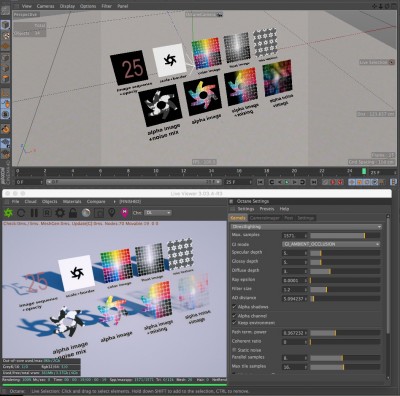Switch to the Post tab

(288, 218)
